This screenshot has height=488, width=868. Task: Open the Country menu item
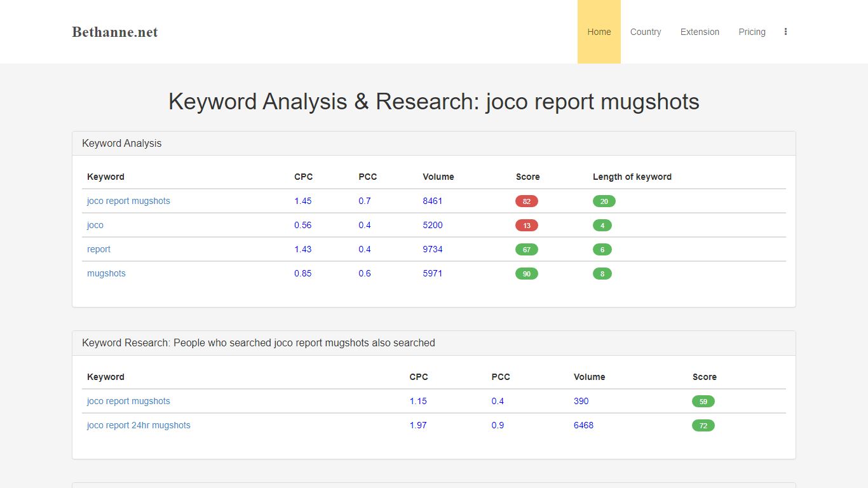pyautogui.click(x=646, y=32)
